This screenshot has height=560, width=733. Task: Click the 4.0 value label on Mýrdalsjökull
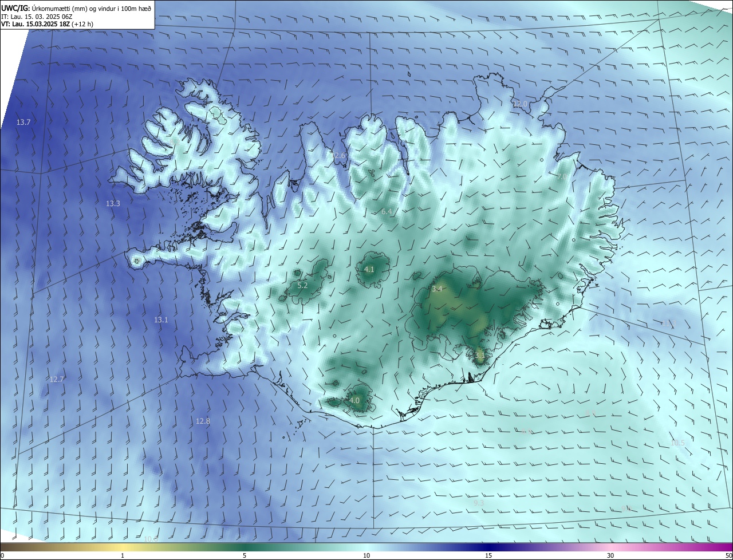click(354, 401)
